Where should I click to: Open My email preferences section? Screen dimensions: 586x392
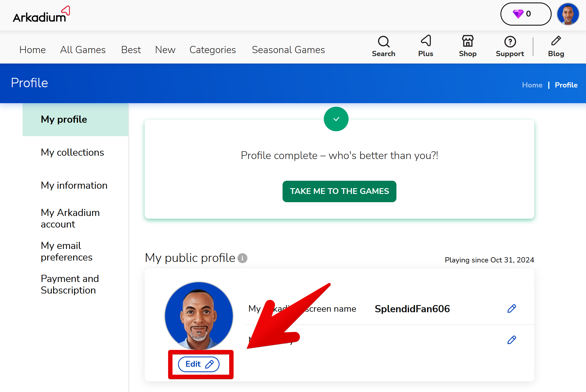67,251
